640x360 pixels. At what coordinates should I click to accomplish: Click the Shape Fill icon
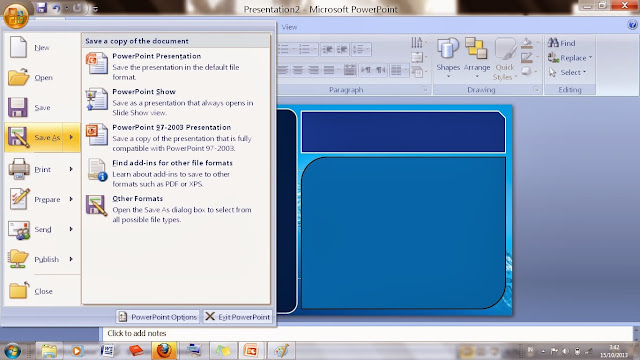click(x=527, y=42)
